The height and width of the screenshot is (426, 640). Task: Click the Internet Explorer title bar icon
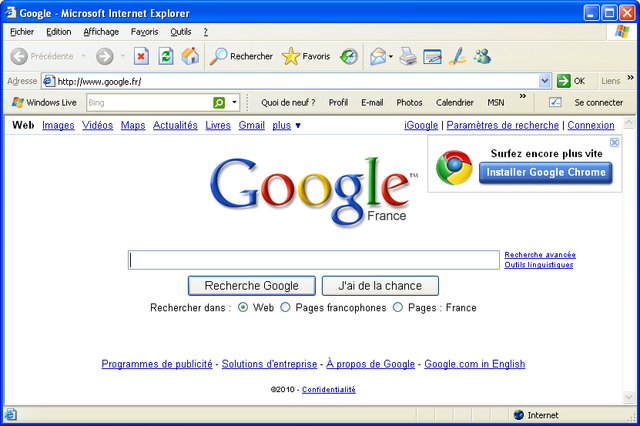10,13
